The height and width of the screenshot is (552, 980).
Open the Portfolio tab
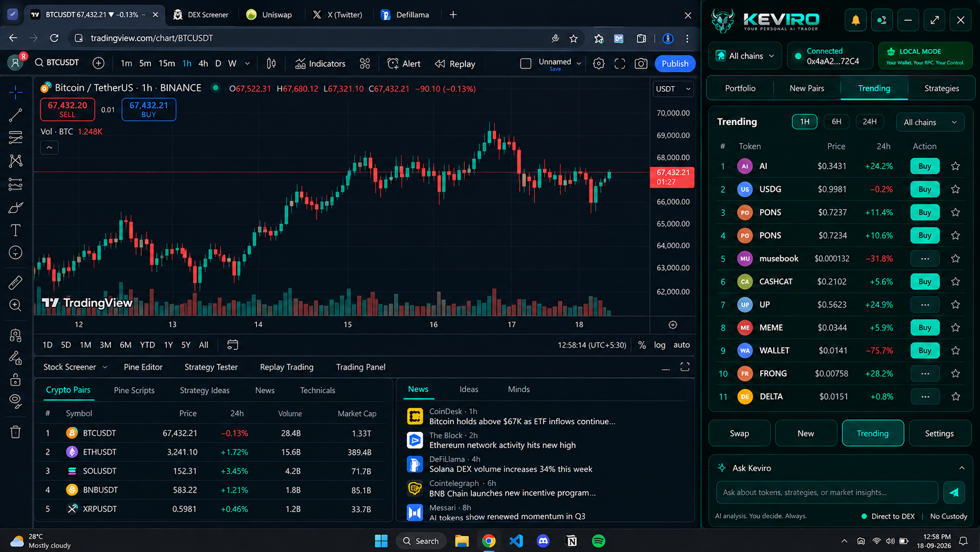[x=740, y=88]
